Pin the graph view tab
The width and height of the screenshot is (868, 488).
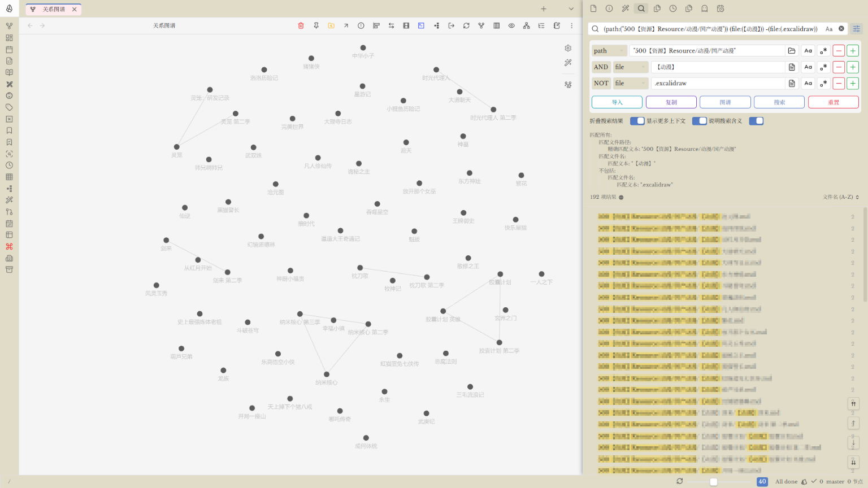coord(316,25)
